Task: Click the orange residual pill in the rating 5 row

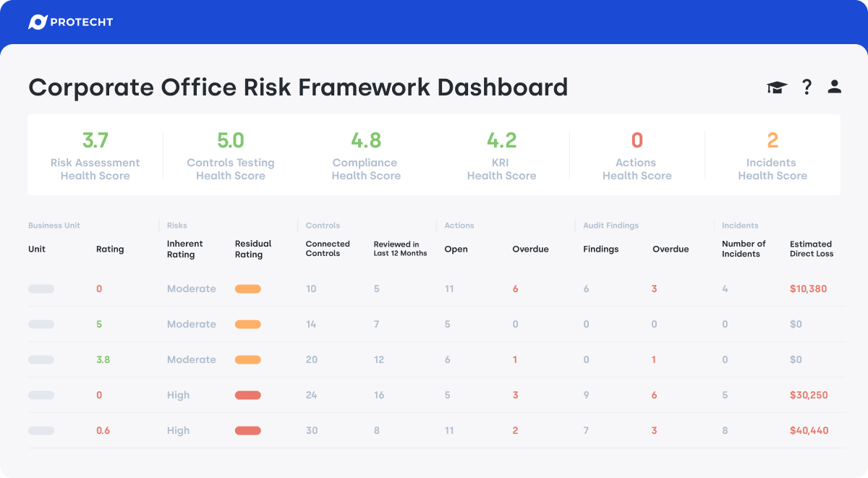Action: coord(248,324)
